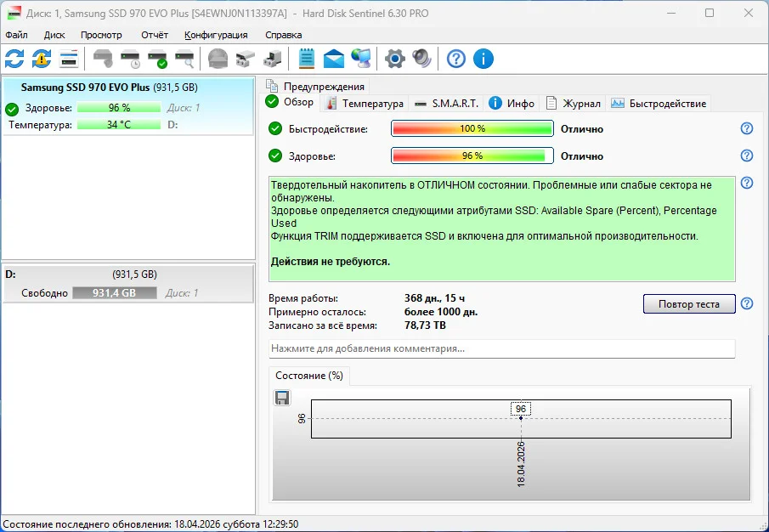Image resolution: width=769 pixels, height=532 pixels.
Task: Click the Быстродействие 100 % progress bar
Action: pyautogui.click(x=472, y=128)
